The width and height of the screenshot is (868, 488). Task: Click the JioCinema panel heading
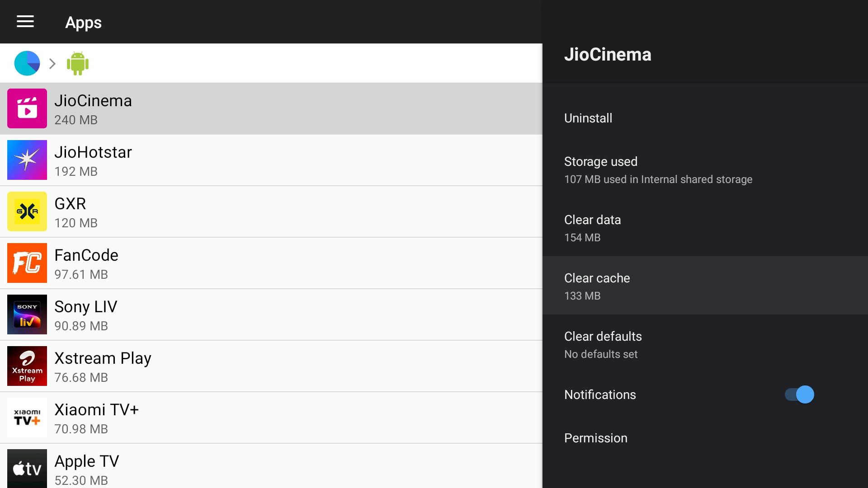pyautogui.click(x=608, y=55)
